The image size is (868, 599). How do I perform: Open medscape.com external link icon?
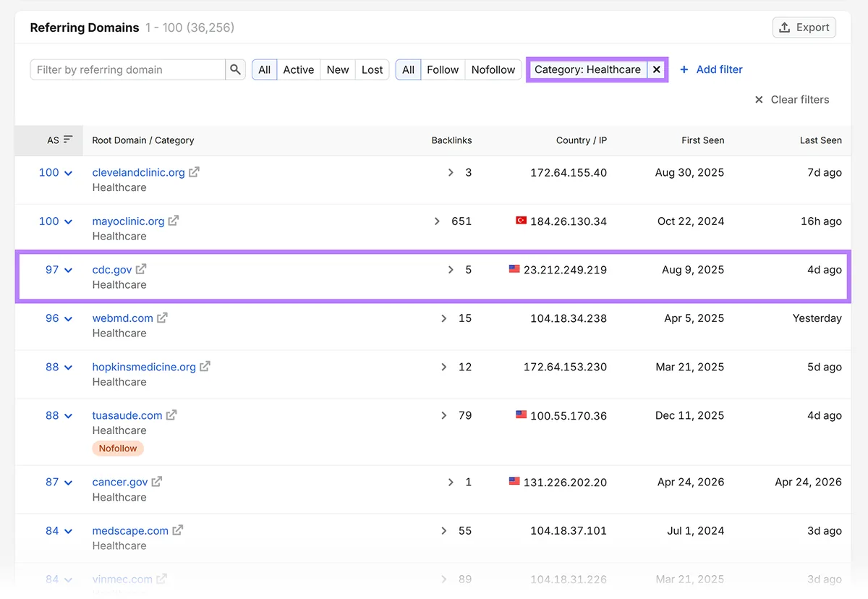coord(178,530)
